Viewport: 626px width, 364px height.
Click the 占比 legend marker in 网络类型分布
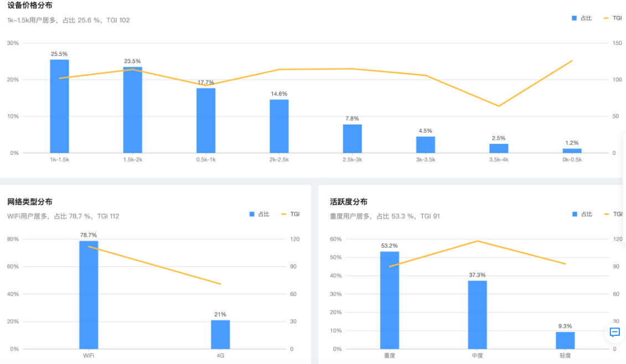point(251,214)
